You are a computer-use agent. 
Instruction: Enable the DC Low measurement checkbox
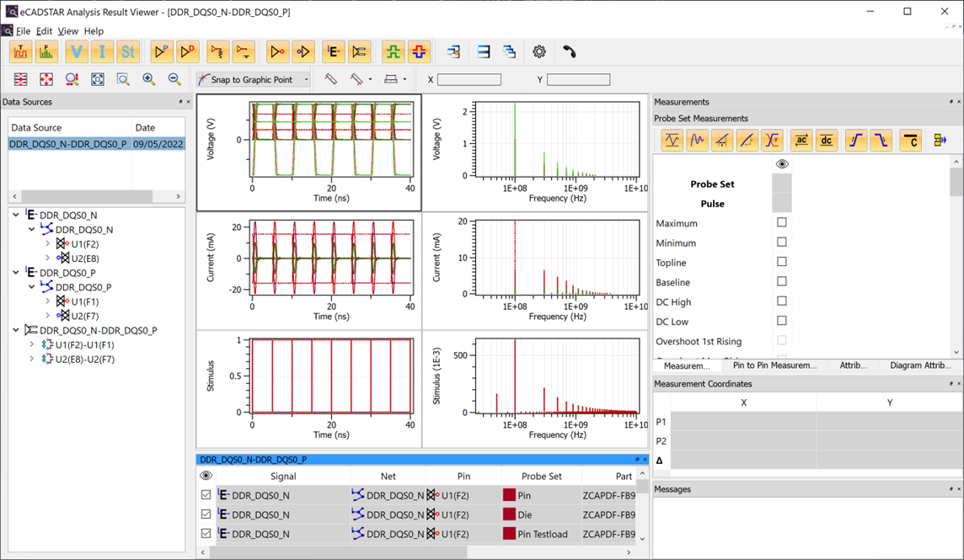tap(781, 321)
